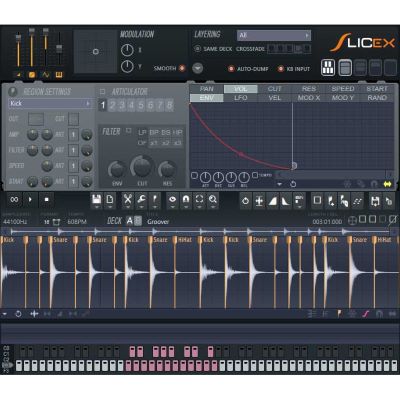Select the SAME DECK radio option

[x=197, y=49]
